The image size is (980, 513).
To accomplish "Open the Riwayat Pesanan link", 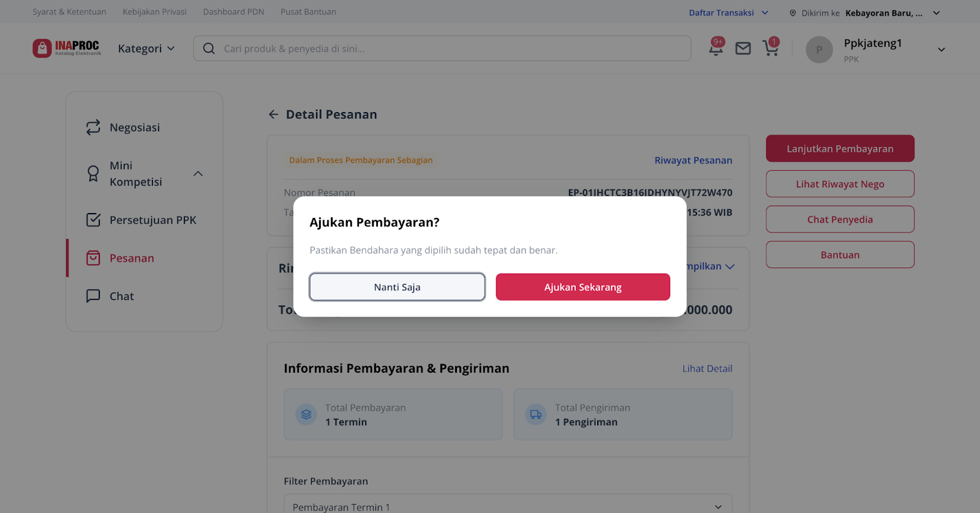I will [x=693, y=160].
